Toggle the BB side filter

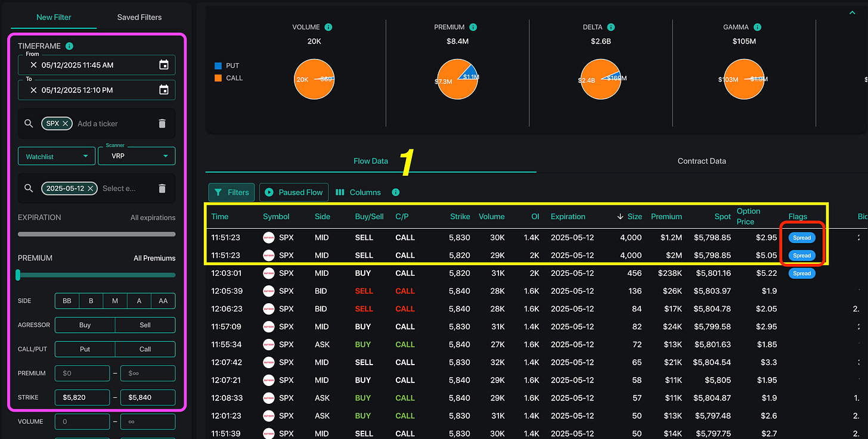67,301
